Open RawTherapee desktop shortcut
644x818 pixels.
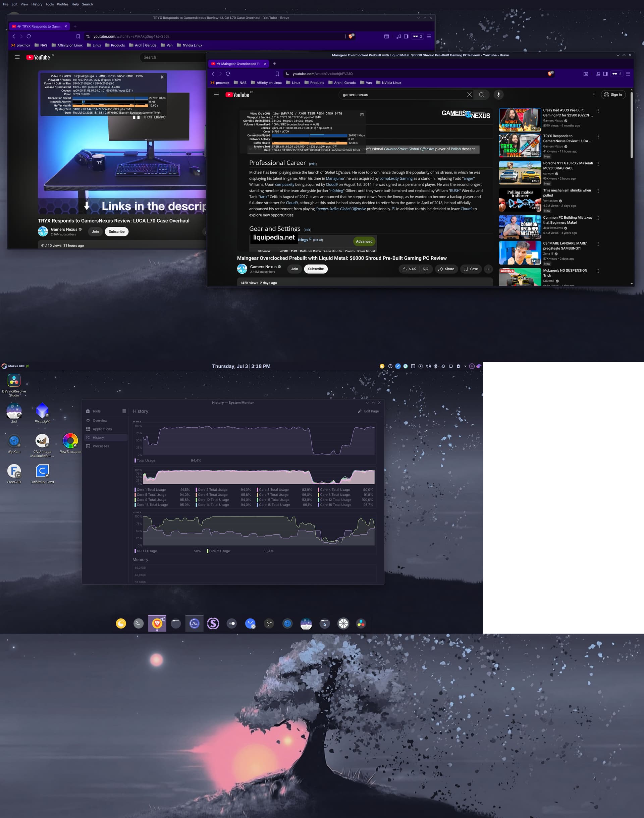70,443
